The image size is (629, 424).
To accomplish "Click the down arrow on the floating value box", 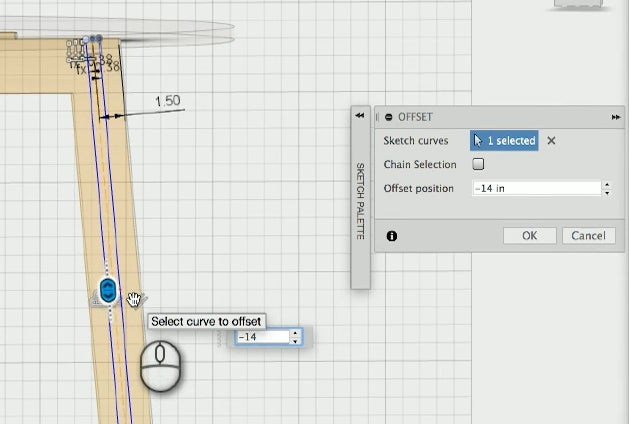I will click(295, 341).
